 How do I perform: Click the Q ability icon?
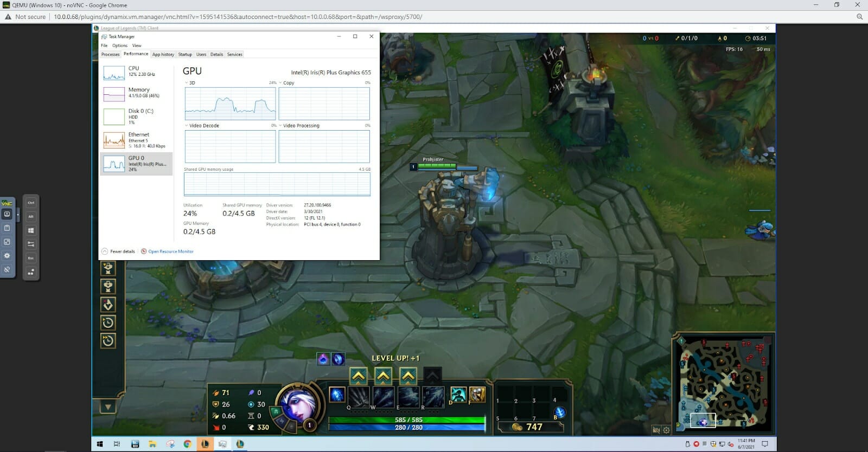[358, 397]
